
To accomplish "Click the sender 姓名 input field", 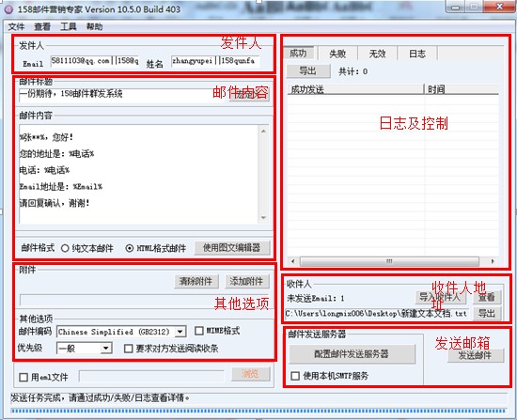I will click(215, 61).
